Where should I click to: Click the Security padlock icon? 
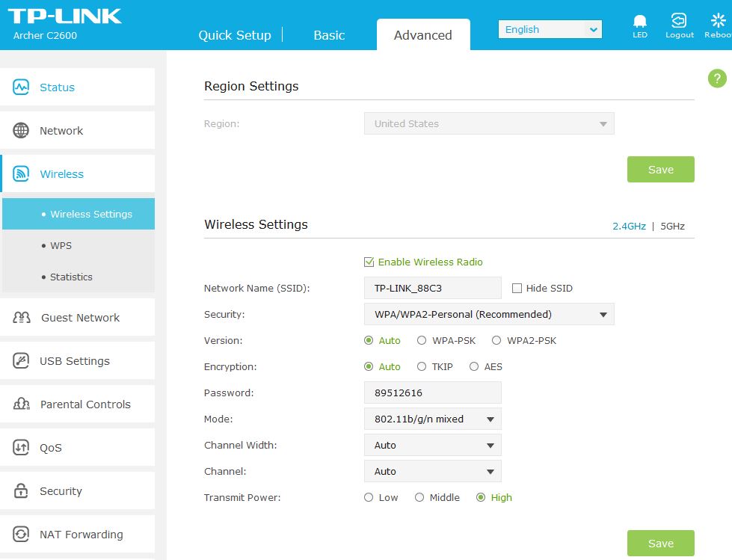pos(20,490)
